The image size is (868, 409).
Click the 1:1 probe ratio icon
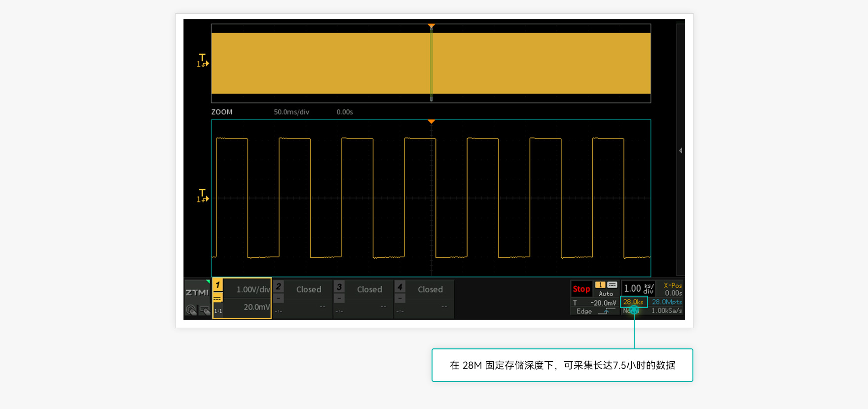click(217, 311)
